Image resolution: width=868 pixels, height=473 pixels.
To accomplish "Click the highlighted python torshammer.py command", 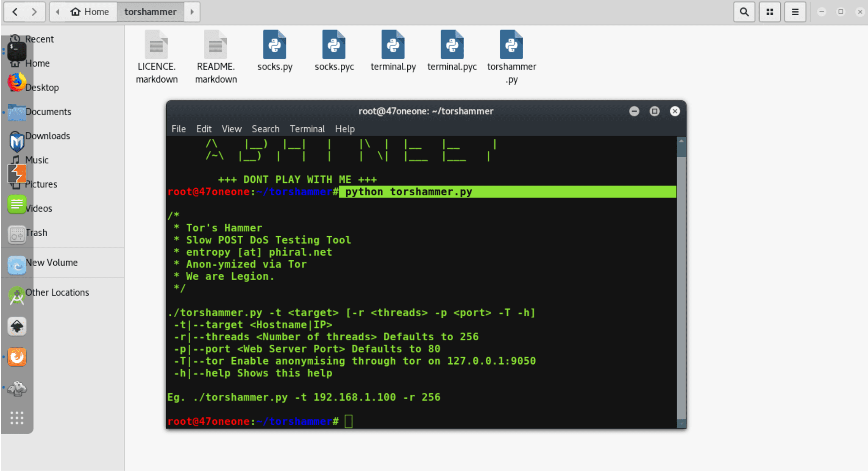I will [x=408, y=192].
